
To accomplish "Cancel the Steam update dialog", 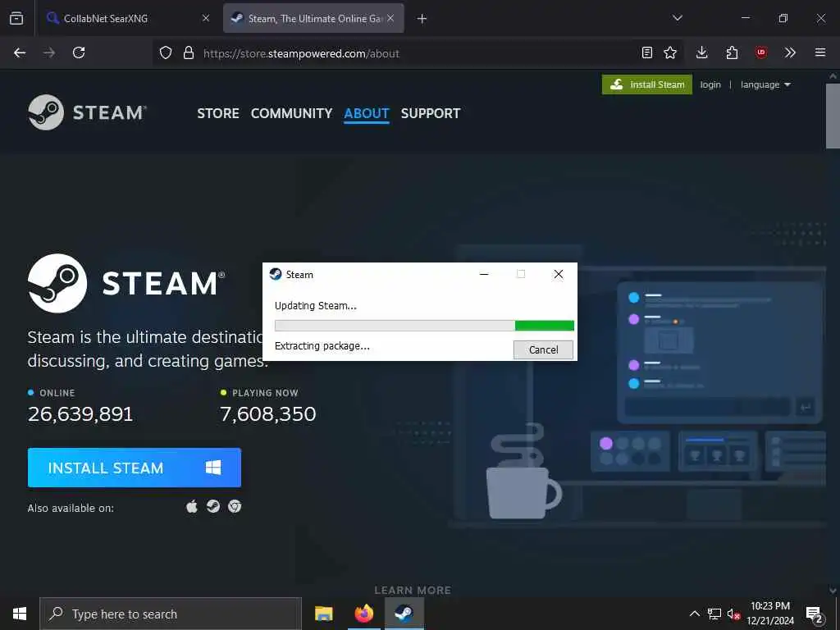I will click(543, 349).
